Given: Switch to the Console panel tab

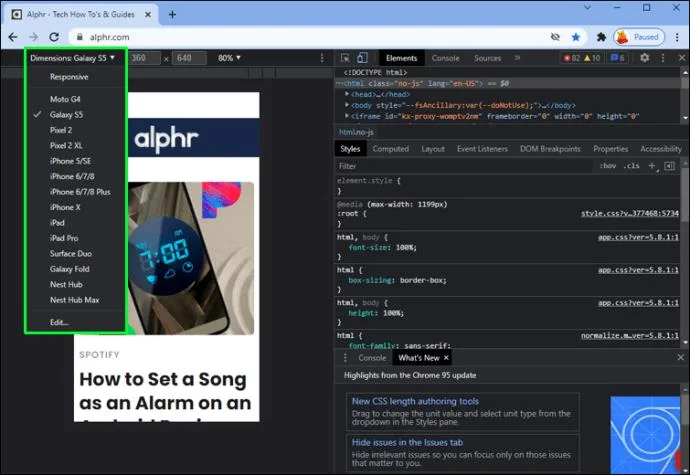Looking at the screenshot, I should pyautogui.click(x=445, y=58).
